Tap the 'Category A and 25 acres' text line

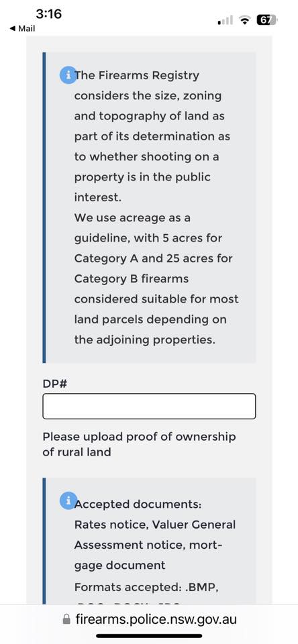point(153,259)
